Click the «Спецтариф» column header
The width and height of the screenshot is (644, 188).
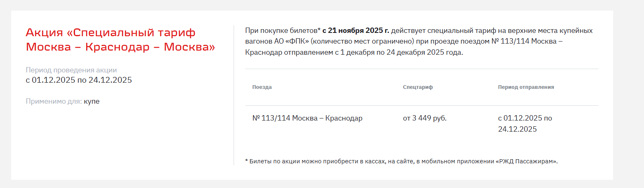click(418, 87)
